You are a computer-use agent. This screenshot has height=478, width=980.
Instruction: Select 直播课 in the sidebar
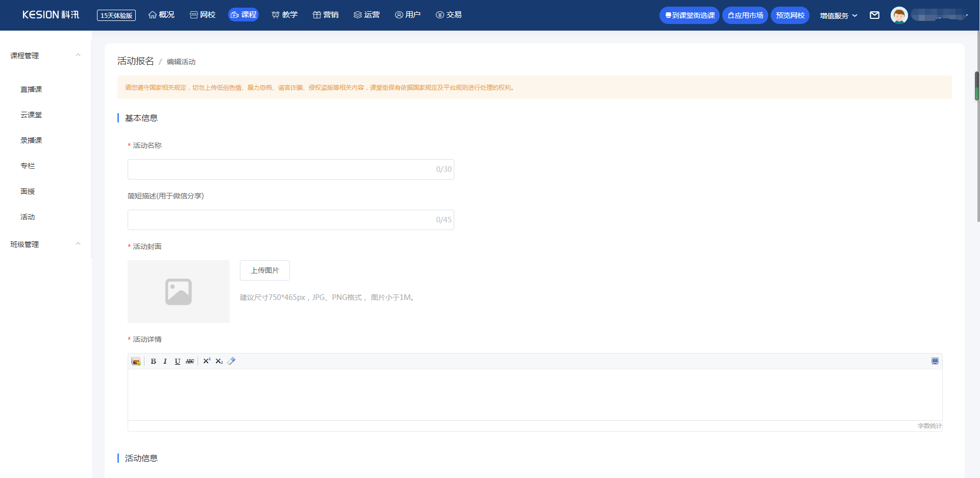pyautogui.click(x=31, y=89)
